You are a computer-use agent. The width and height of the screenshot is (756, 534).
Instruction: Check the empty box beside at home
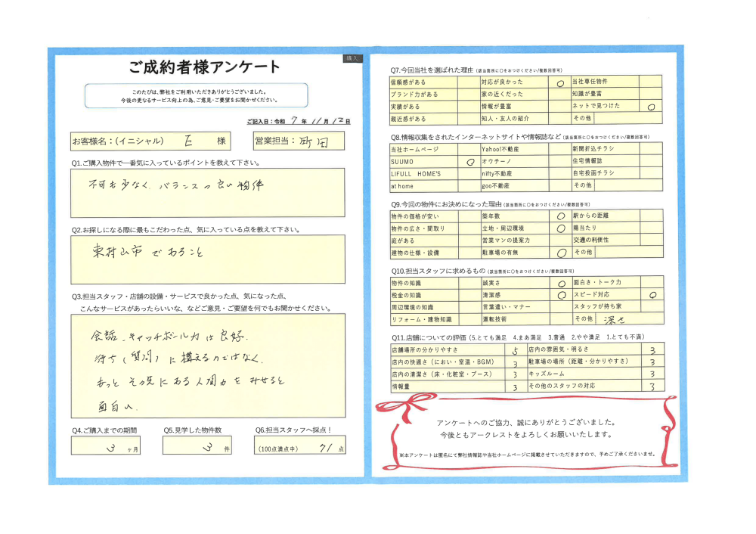coord(469,186)
